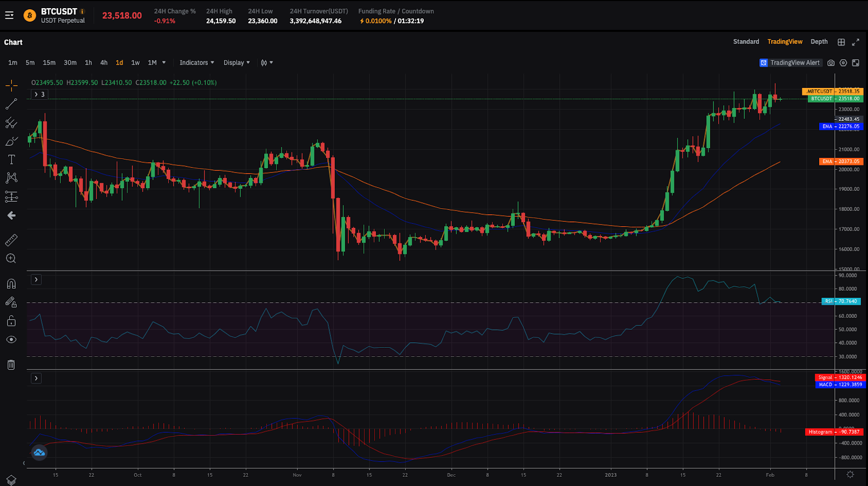Expand the main chart indicator legend

[40, 94]
